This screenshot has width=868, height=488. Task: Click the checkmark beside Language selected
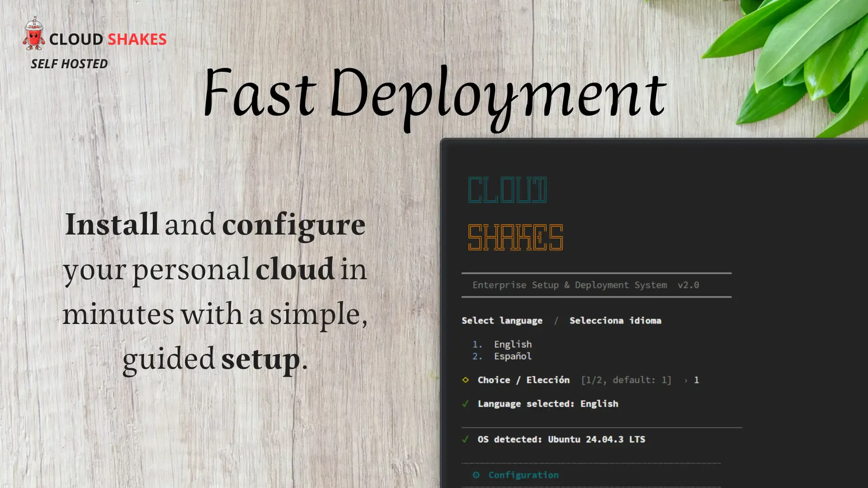[x=465, y=404]
